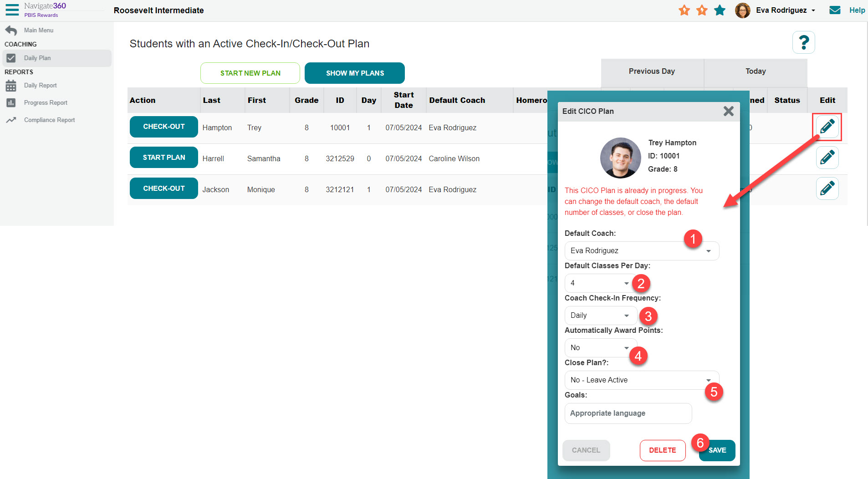868x479 pixels.
Task: Switch to the Today tab
Action: (756, 71)
